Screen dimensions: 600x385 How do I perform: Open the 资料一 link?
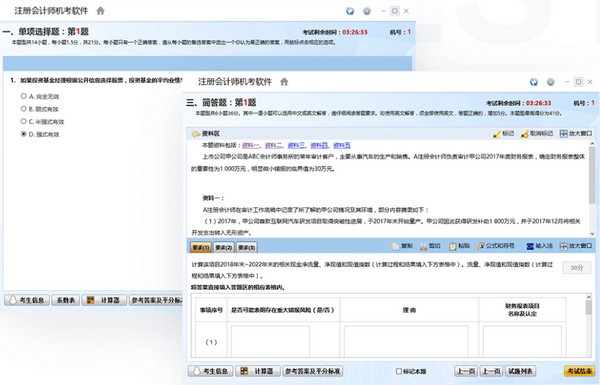pyautogui.click(x=251, y=145)
